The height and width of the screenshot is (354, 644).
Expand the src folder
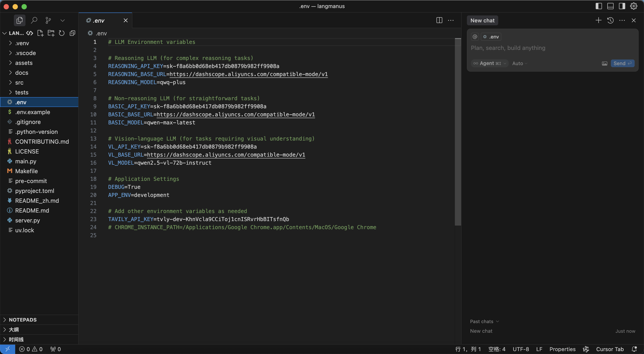[x=19, y=83]
